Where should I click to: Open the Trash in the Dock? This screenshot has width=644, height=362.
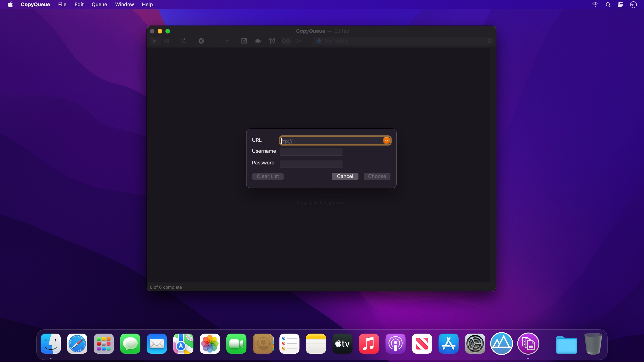pos(593,344)
